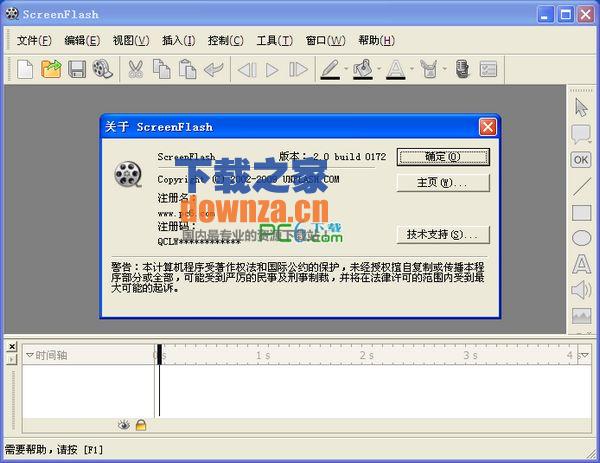600x463 pixels.
Task: Play the movie with the play icon
Action: [272, 70]
